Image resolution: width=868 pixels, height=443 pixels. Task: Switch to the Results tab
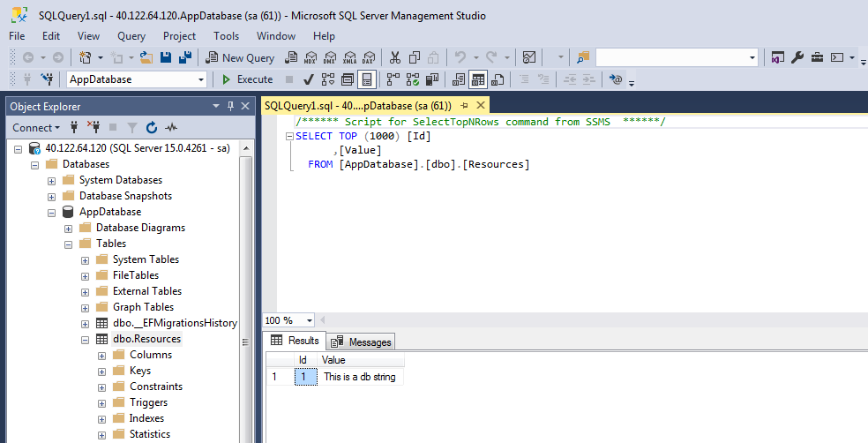pyautogui.click(x=295, y=341)
